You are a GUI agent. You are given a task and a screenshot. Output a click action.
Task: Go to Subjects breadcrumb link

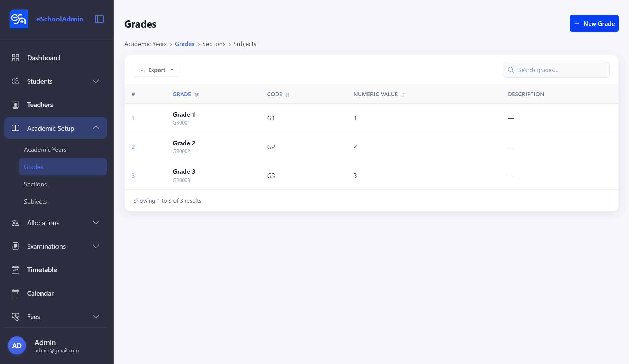coord(245,44)
